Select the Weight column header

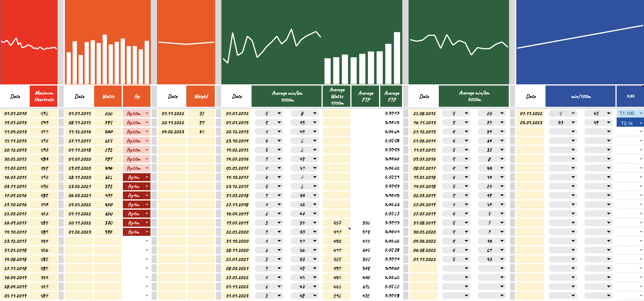click(201, 96)
